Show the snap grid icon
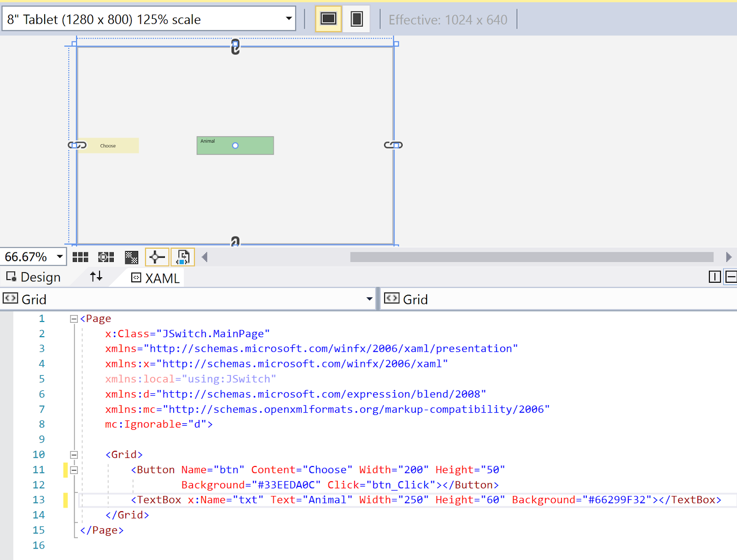Screen dimensions: 737x560 point(80,257)
